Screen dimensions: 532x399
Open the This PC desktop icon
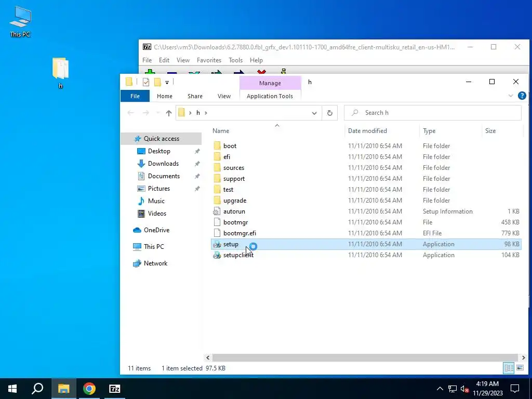coord(20,22)
